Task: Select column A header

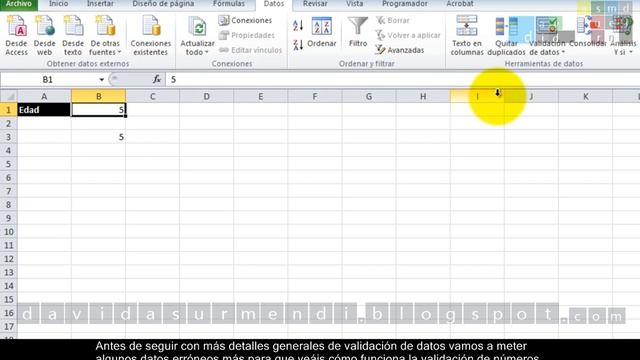Action: pos(44,96)
